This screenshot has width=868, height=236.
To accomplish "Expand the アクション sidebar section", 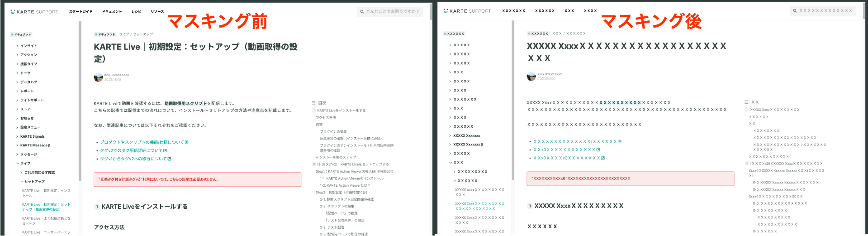I will coord(27,55).
